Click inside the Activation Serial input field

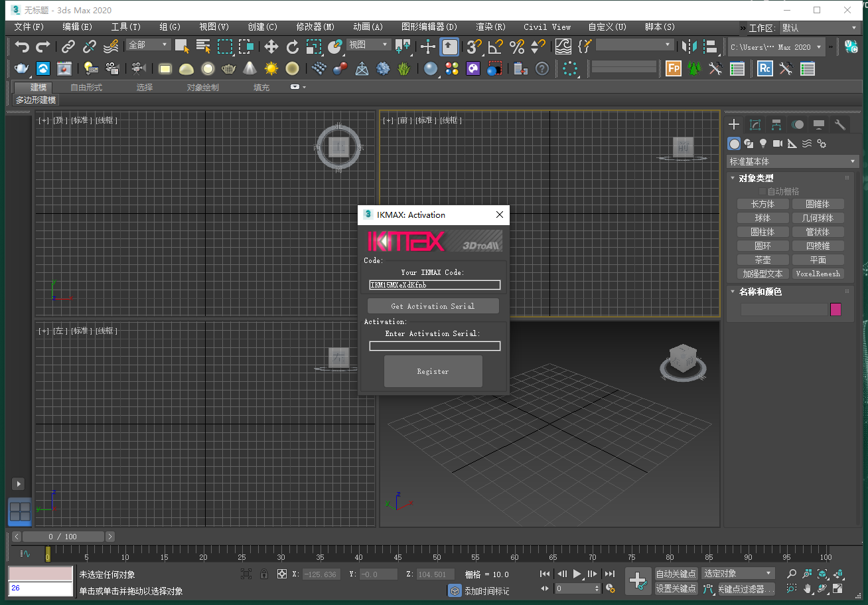[435, 345]
